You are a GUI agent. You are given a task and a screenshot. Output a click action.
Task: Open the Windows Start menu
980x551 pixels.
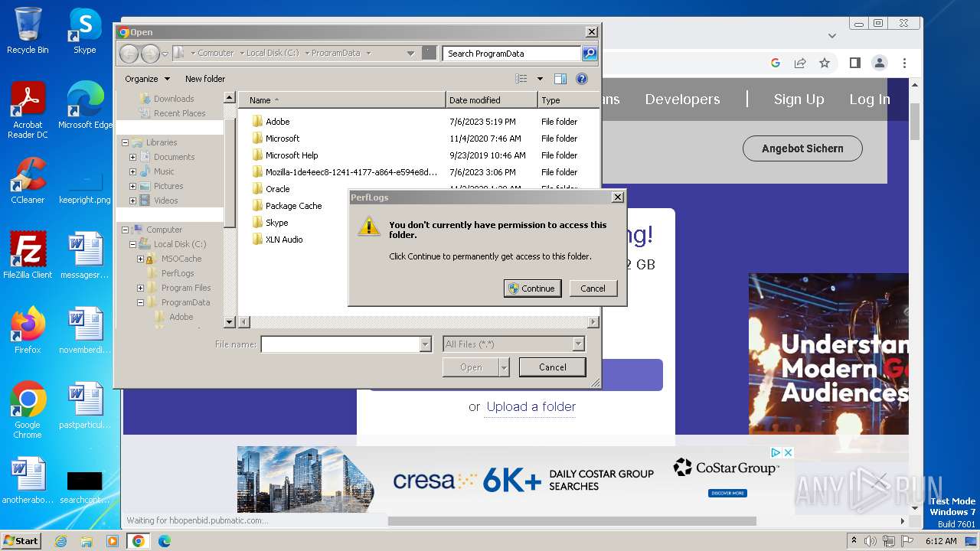21,540
